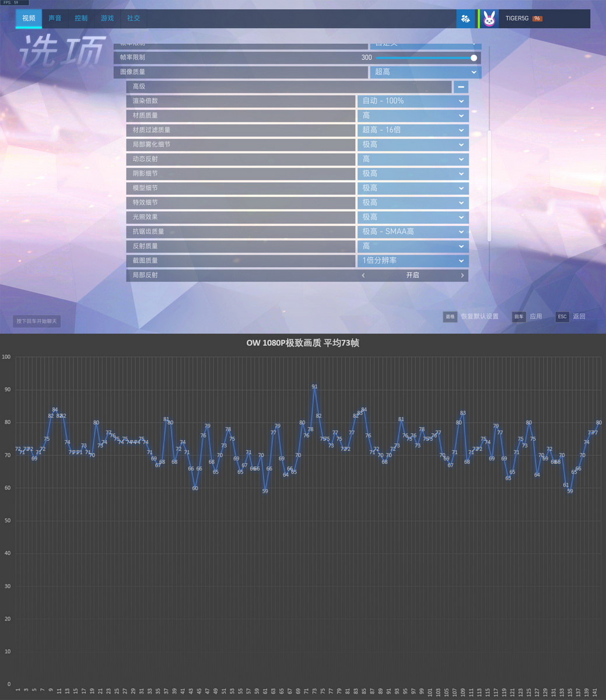Screen dimensions: 606x700
Task: Open the 模型细节 dropdown
Action: point(413,188)
